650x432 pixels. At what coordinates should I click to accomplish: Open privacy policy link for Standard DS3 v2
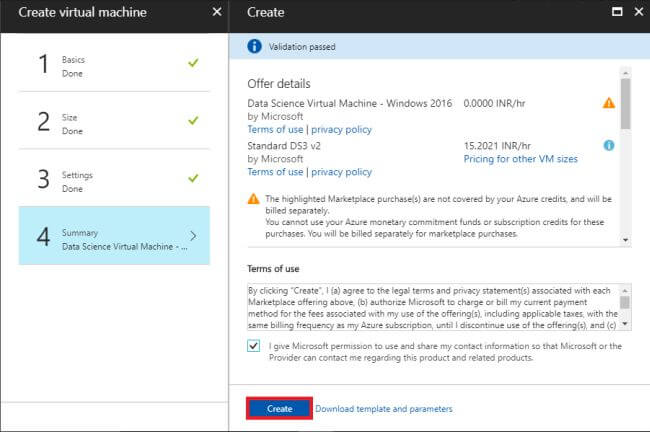pyautogui.click(x=341, y=172)
